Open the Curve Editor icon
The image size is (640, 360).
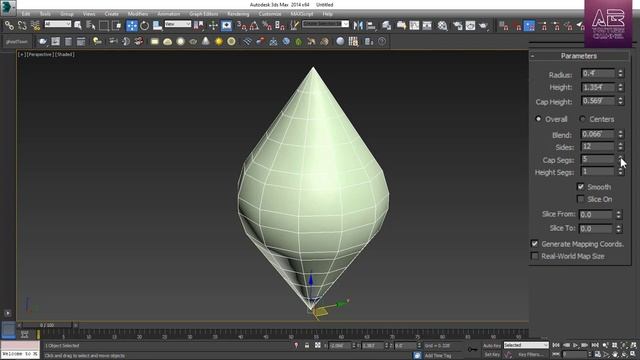(x=414, y=26)
